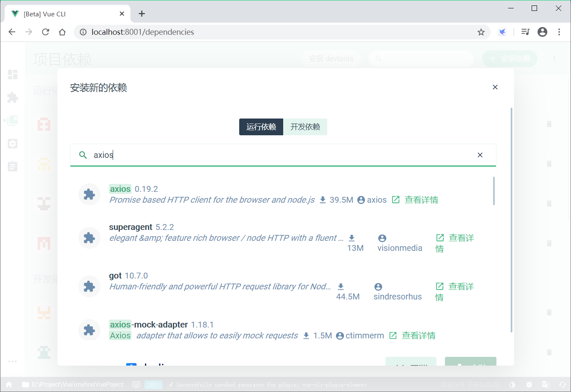Close the [Beta] Vue CLI browser tab
Image resolution: width=571 pixels, height=392 pixels.
[122, 14]
